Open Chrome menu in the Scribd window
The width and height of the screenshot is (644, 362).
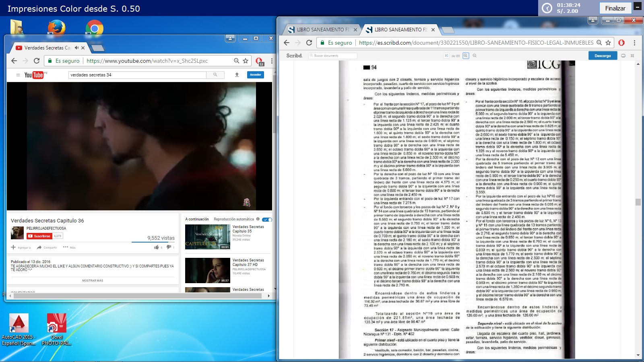[x=634, y=43]
